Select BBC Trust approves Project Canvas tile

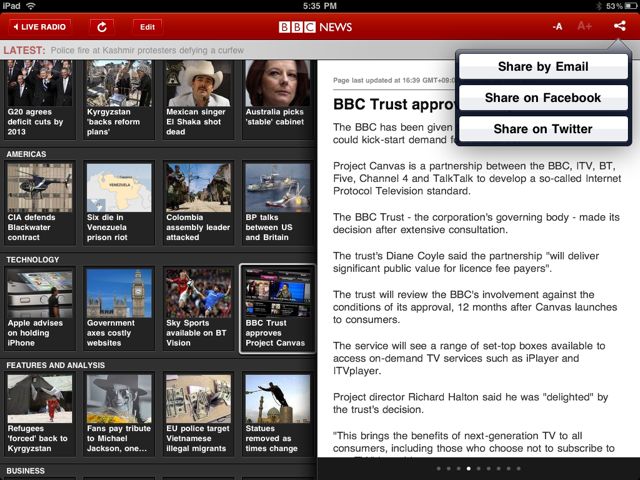278,309
